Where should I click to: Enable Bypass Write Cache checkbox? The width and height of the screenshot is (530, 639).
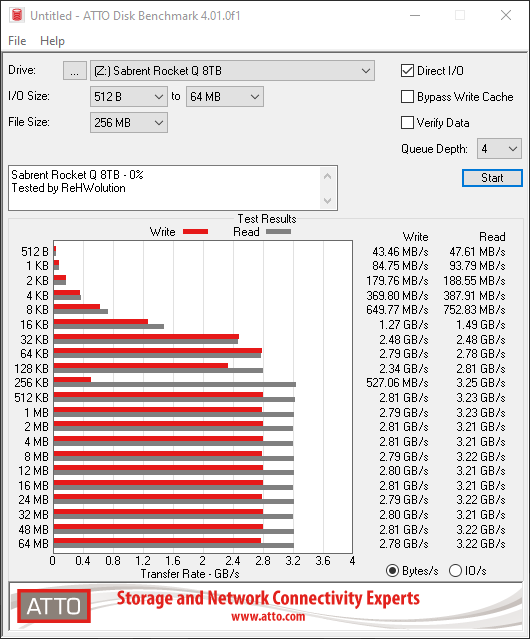pyautogui.click(x=407, y=97)
